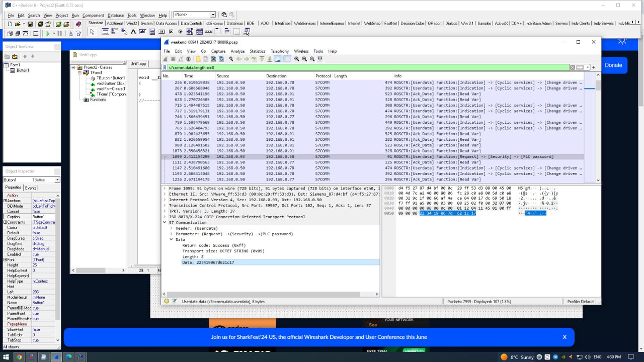Image resolution: width=644 pixels, height=362 pixels.
Task: Select the CheckBox component in the palette
Action: coord(172,32)
